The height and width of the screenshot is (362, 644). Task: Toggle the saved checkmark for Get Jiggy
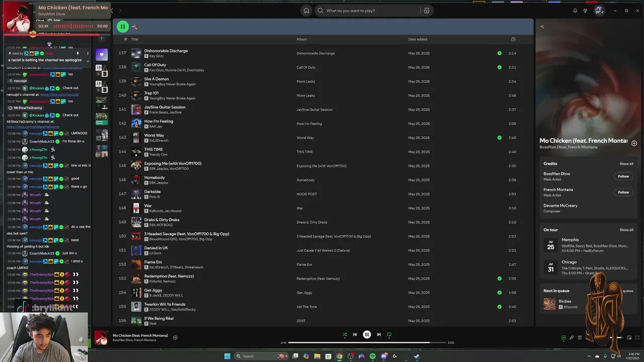click(499, 292)
